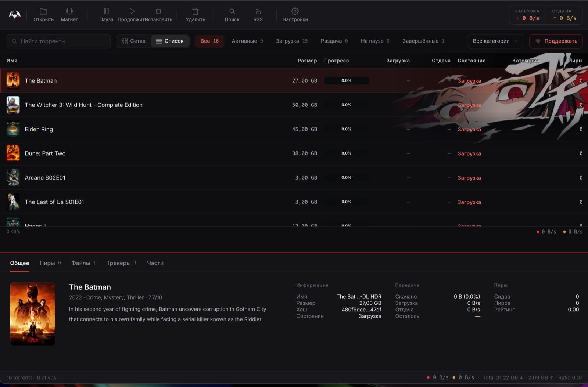Sort by the Размер column header
Image resolution: width=588 pixels, height=387 pixels.
(307, 61)
